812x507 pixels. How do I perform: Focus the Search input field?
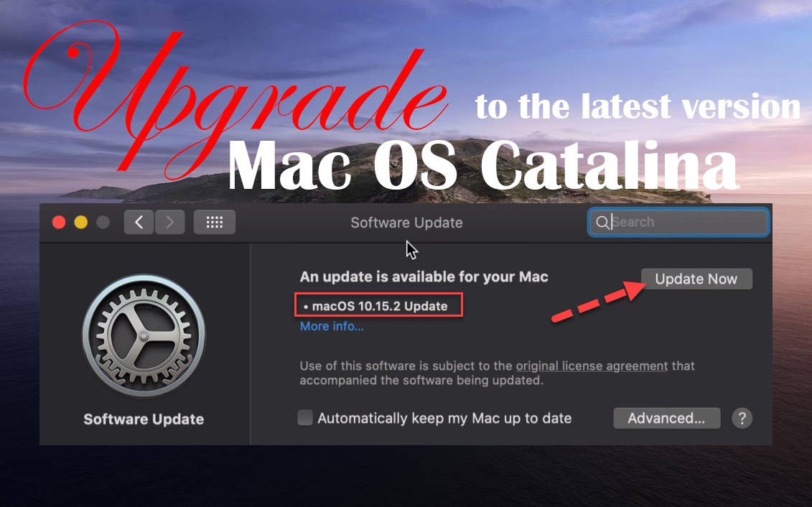pos(678,222)
